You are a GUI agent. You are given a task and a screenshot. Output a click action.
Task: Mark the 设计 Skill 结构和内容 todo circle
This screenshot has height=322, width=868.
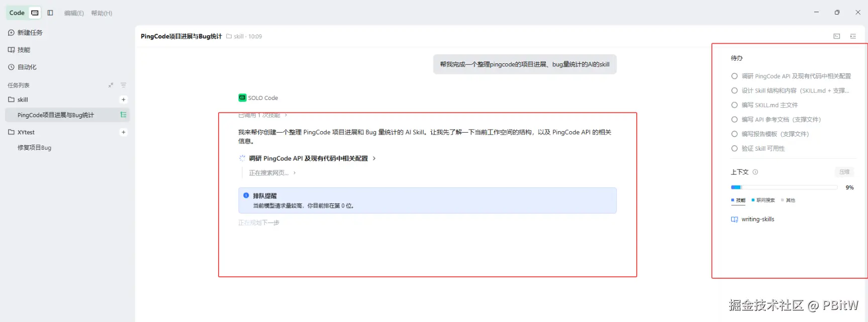coord(734,90)
